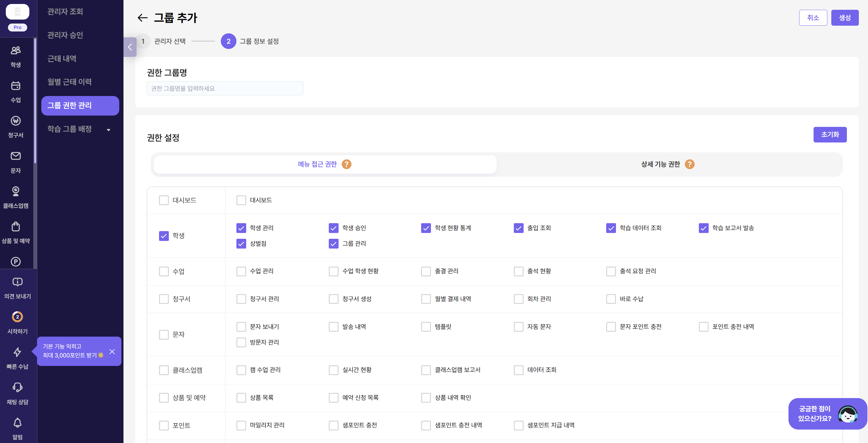Click the 빠른 수납 lightning icon
This screenshot has height=443, width=868.
pyautogui.click(x=17, y=352)
